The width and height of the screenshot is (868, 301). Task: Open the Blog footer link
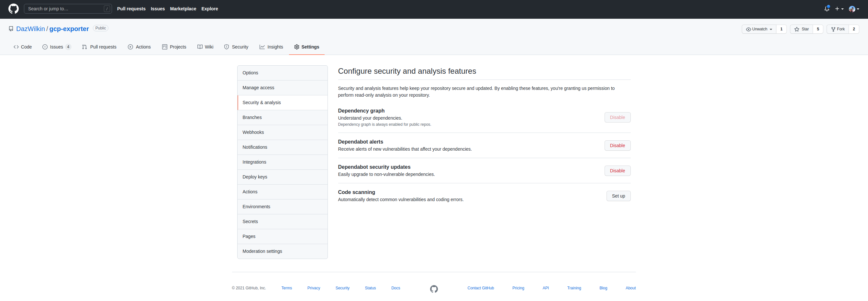[603, 288]
